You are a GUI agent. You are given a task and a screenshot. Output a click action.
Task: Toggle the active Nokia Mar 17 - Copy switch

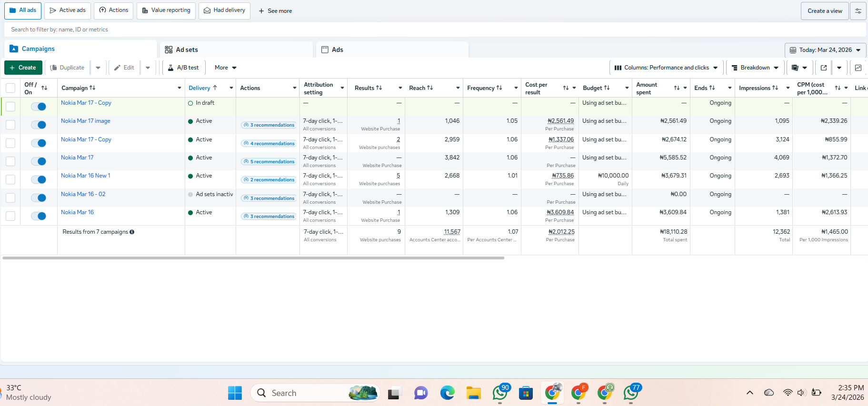click(x=39, y=143)
